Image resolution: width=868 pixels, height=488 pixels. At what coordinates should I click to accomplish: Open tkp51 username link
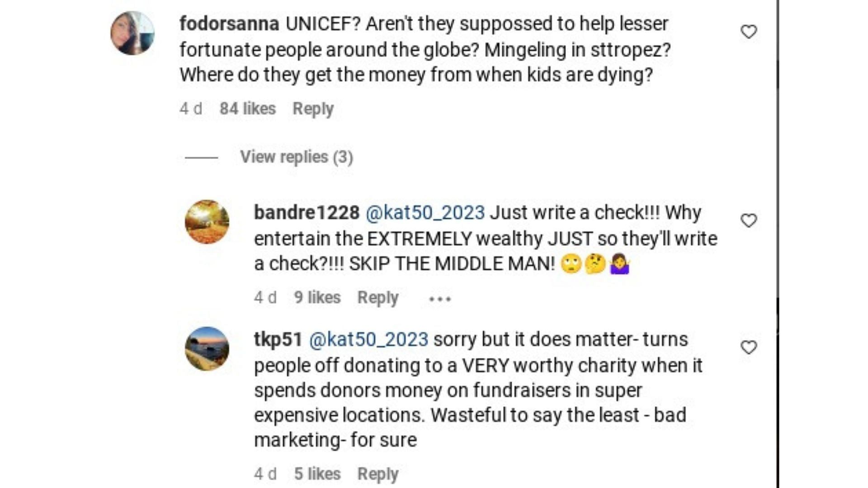click(x=278, y=340)
